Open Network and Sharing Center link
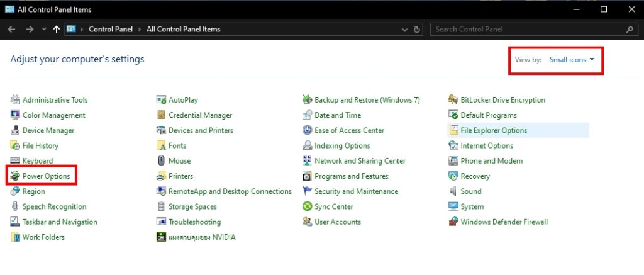 point(360,161)
